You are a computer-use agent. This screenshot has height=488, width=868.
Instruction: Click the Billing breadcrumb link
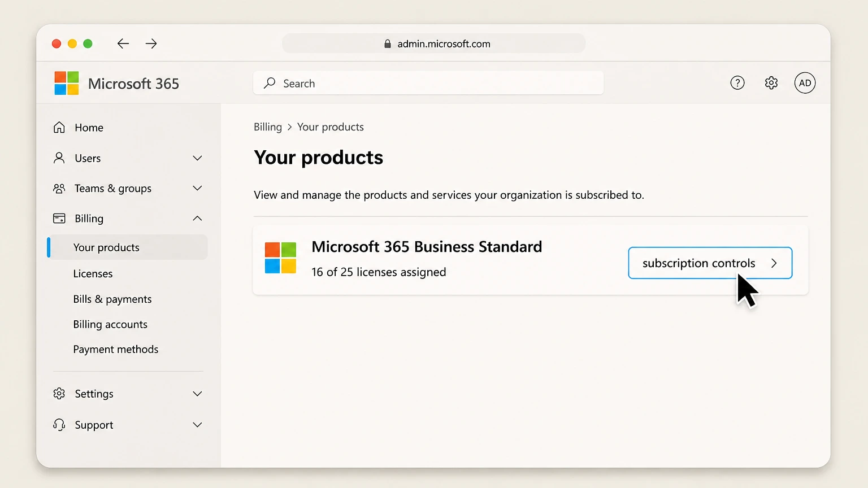pos(268,127)
